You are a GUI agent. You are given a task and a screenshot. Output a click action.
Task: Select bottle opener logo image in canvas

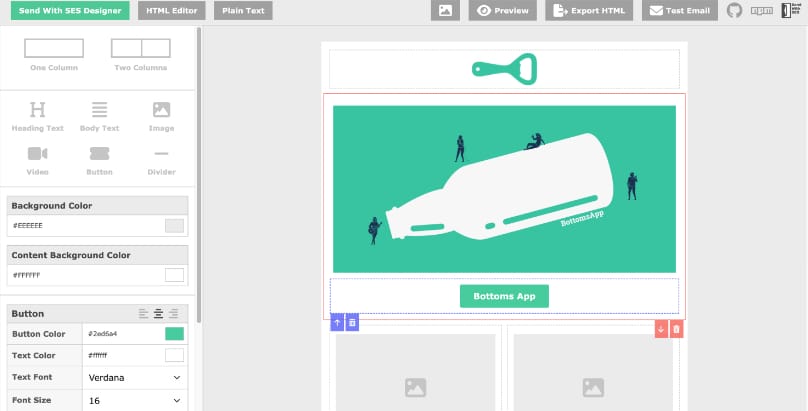504,69
